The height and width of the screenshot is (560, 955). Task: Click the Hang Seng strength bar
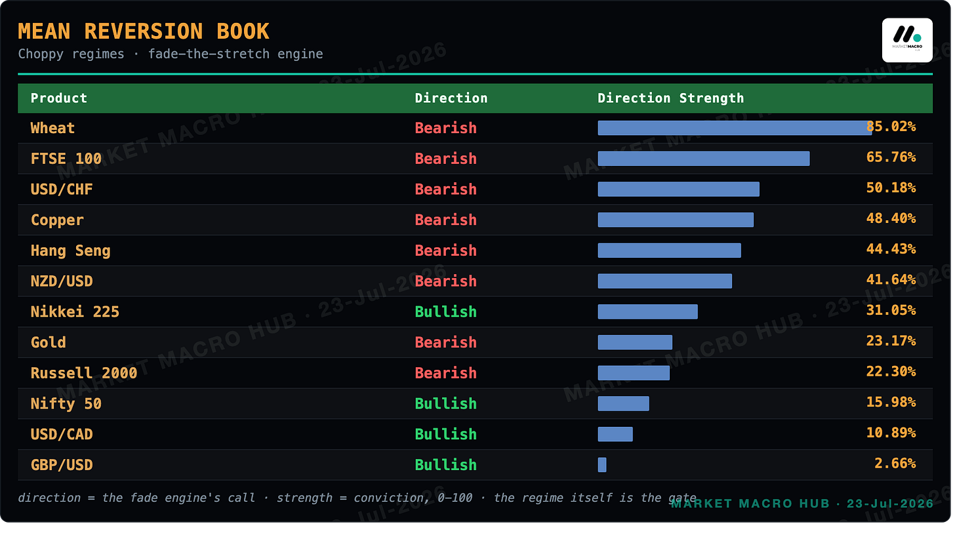coord(670,250)
